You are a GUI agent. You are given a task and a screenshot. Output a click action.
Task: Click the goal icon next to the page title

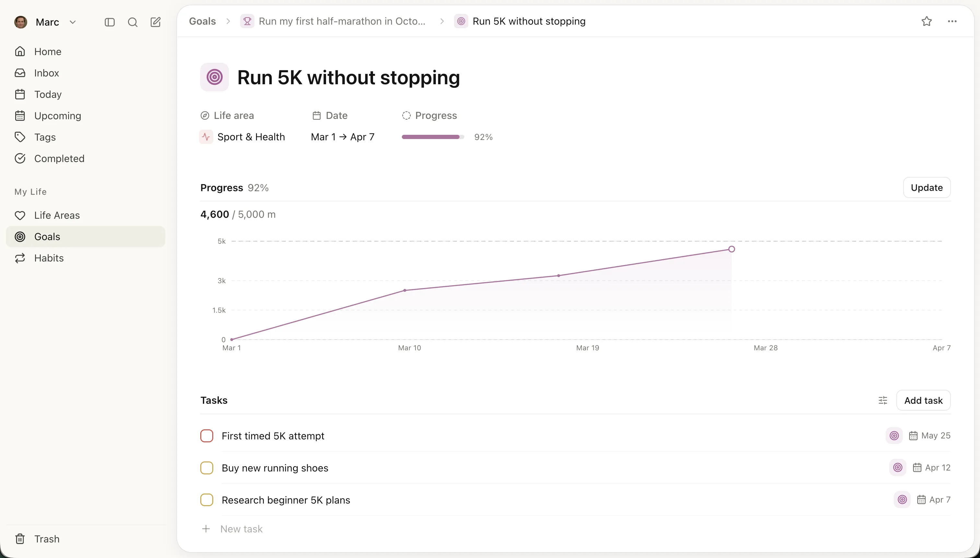214,77
